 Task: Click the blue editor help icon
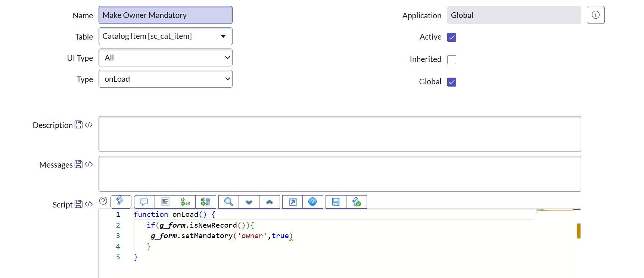point(313,202)
